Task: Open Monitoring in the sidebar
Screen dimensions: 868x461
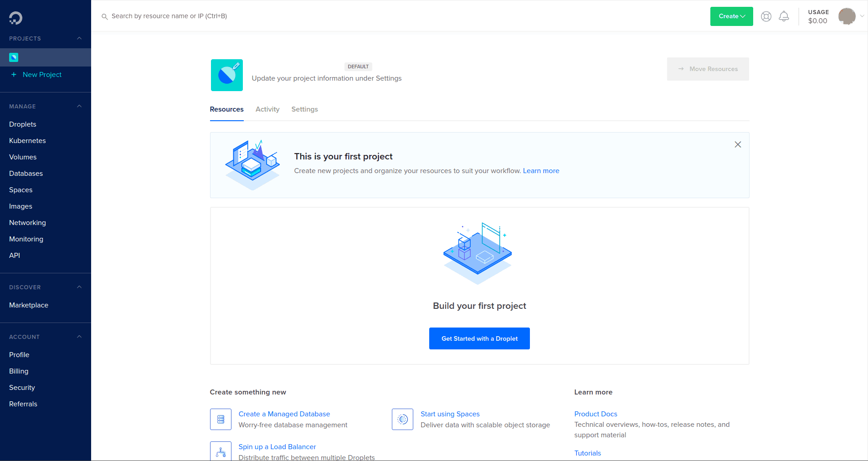Action: coord(26,239)
